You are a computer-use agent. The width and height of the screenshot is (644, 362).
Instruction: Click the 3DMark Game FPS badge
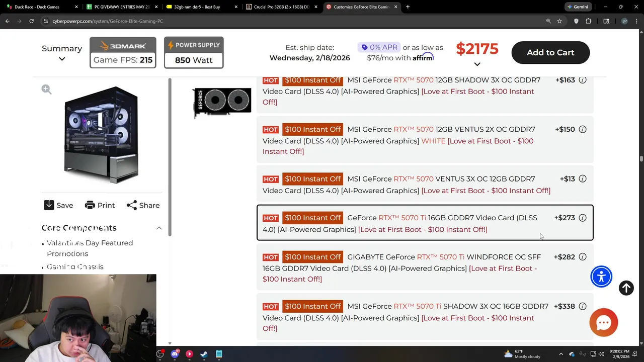(x=123, y=53)
